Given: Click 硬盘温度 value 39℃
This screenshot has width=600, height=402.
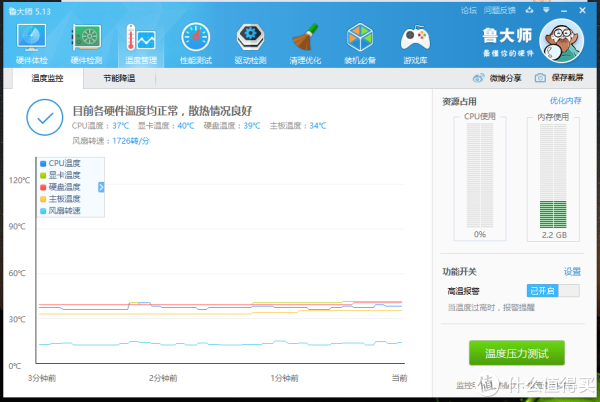Looking at the screenshot, I should pyautogui.click(x=252, y=126).
